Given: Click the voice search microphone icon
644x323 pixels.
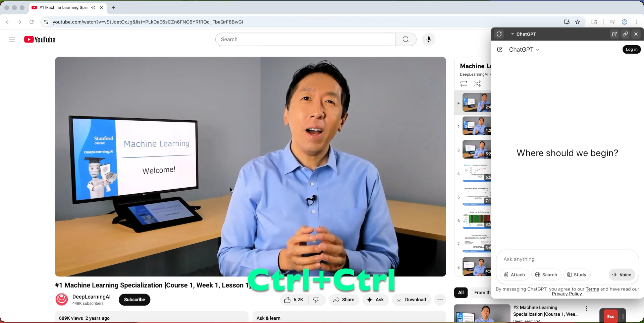Looking at the screenshot, I should 428,40.
